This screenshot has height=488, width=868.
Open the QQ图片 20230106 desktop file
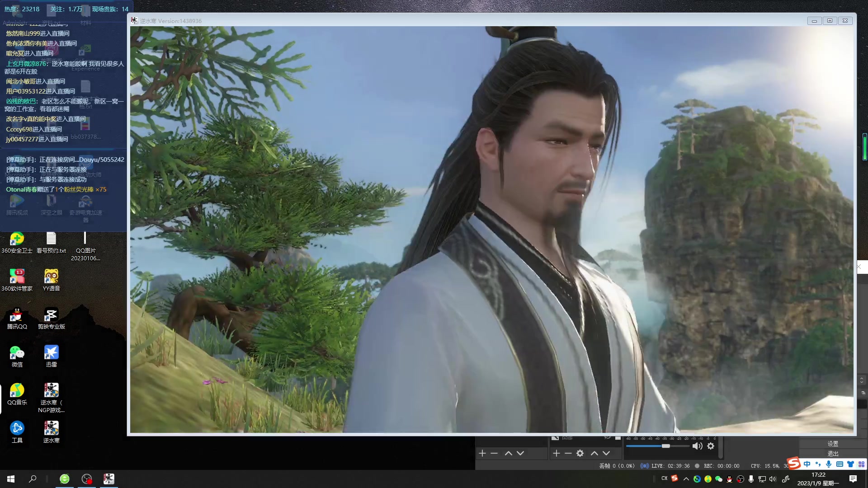85,246
